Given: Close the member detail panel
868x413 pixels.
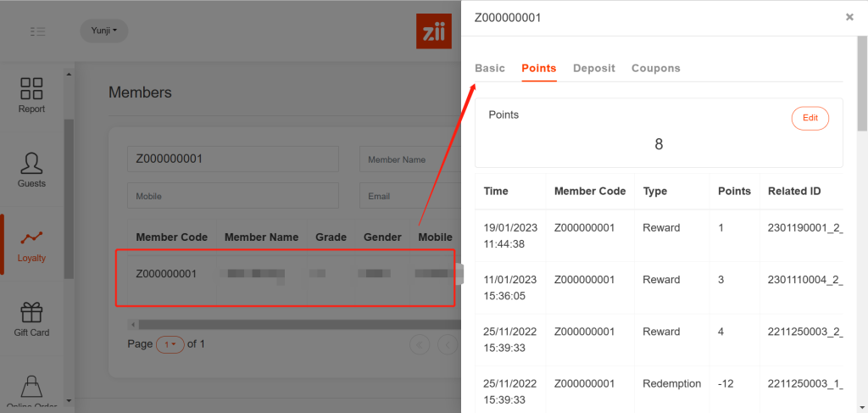Looking at the screenshot, I should click(849, 17).
